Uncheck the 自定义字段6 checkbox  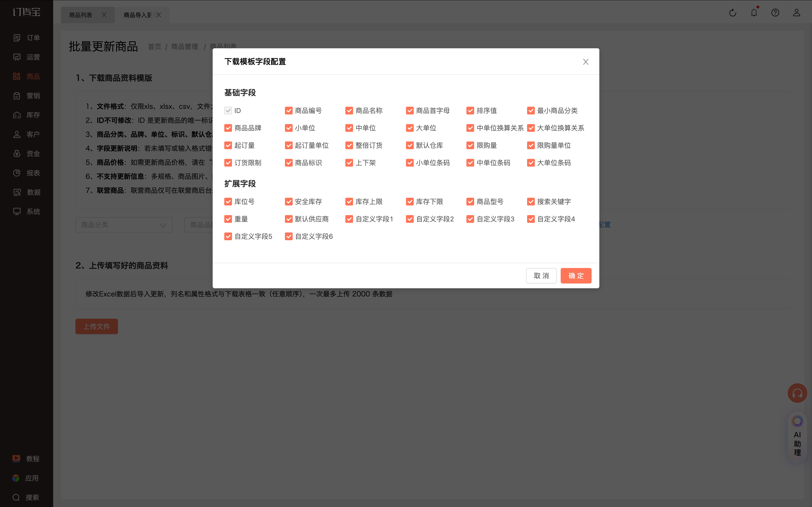pyautogui.click(x=289, y=236)
